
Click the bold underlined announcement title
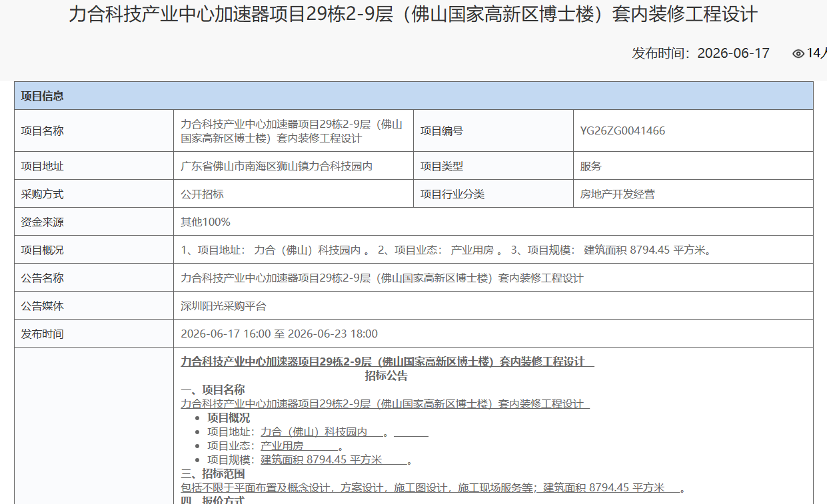coord(387,362)
